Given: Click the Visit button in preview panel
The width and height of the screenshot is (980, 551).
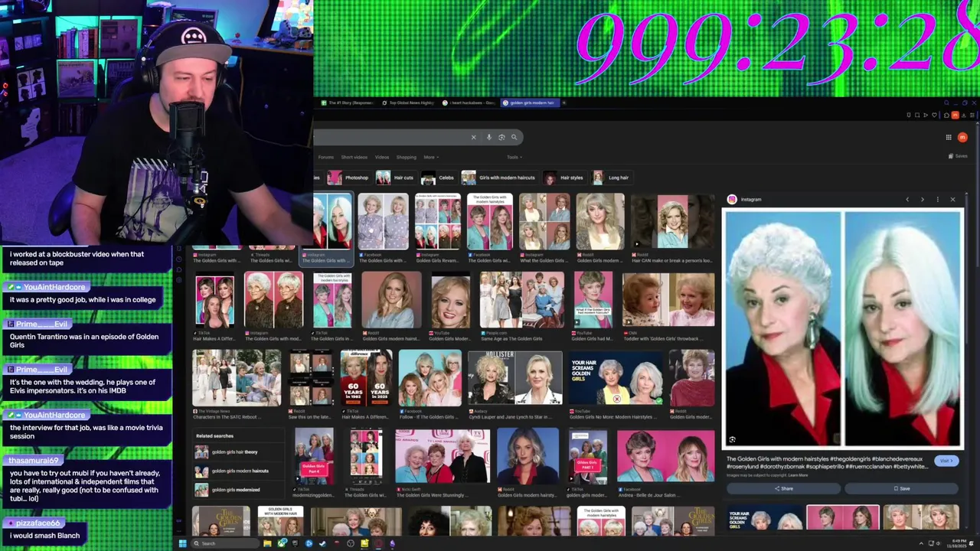Looking at the screenshot, I should 946,461.
